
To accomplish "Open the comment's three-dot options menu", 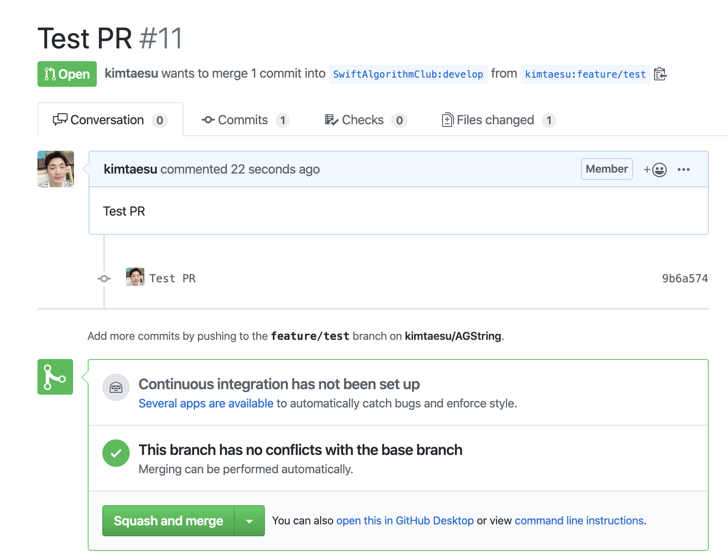I will point(684,169).
